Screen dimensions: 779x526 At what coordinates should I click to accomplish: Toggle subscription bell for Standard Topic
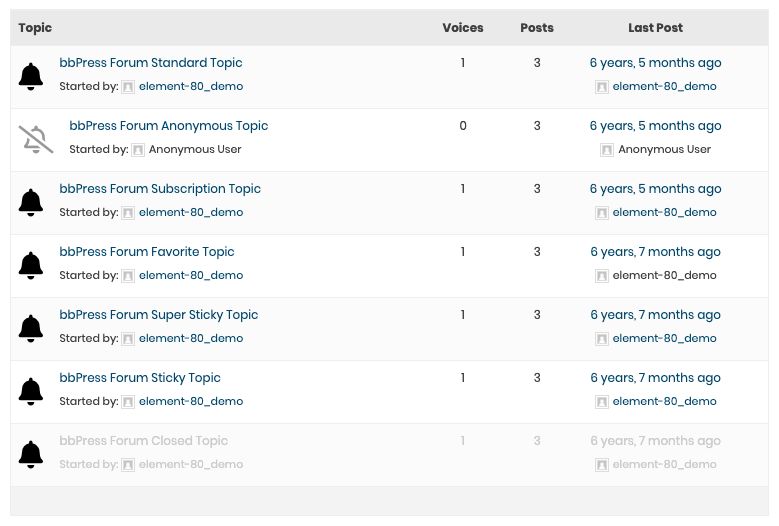(31, 76)
